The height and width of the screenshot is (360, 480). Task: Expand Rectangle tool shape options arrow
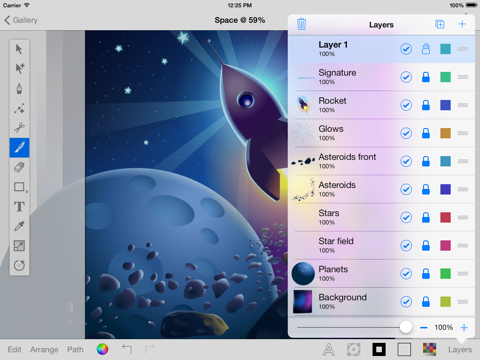point(27,191)
